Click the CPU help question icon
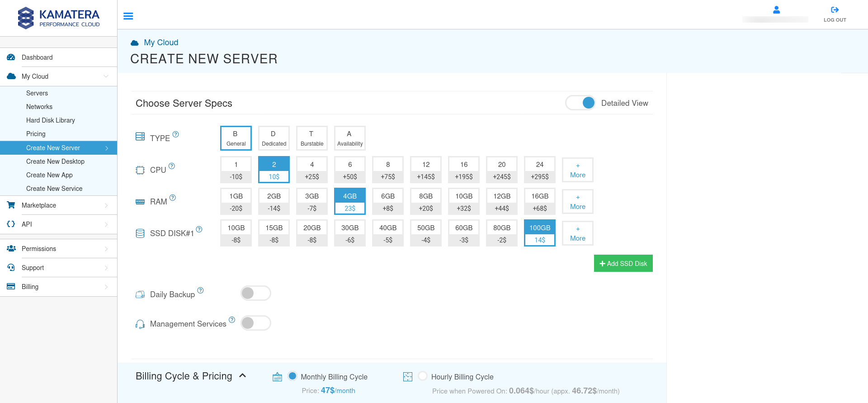This screenshot has width=868, height=403. (x=172, y=166)
